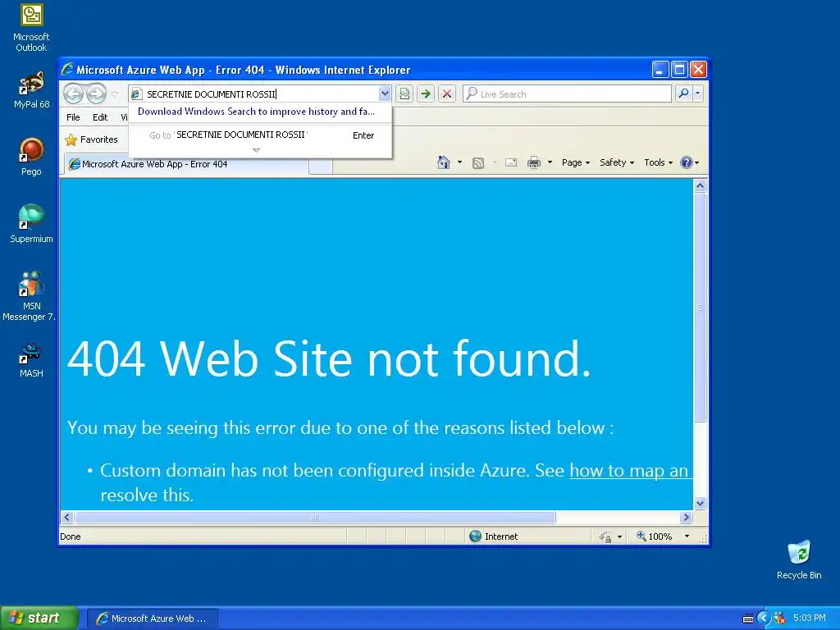Click the Print toolbar icon
The width and height of the screenshot is (840, 630).
[x=534, y=162]
